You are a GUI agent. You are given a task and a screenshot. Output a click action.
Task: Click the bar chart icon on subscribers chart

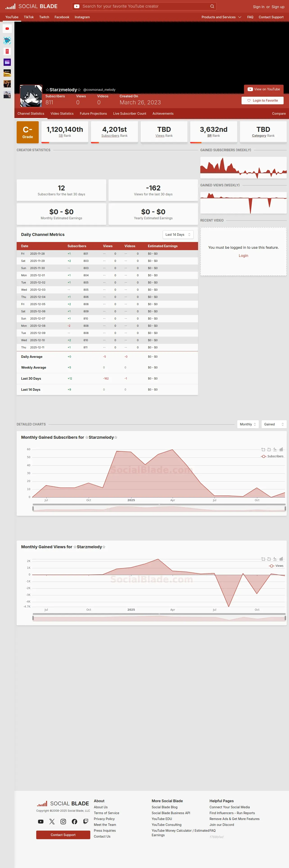click(x=281, y=449)
